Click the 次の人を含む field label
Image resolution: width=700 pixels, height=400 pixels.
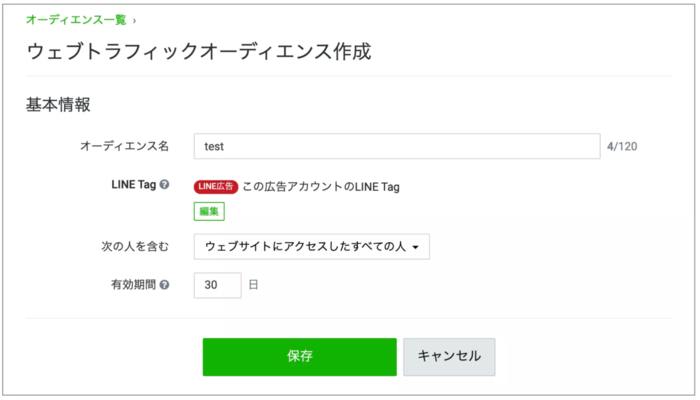point(129,246)
